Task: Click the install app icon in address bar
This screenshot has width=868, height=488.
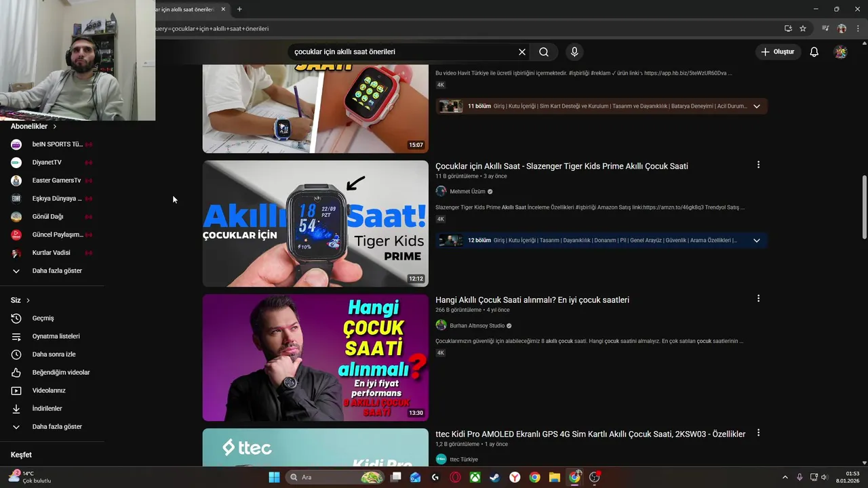Action: click(788, 28)
